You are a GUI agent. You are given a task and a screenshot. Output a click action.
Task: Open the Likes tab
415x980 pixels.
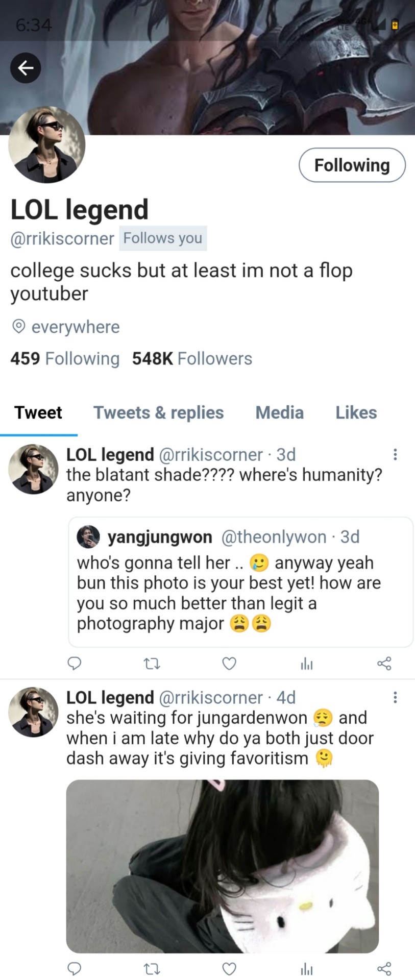(x=356, y=412)
